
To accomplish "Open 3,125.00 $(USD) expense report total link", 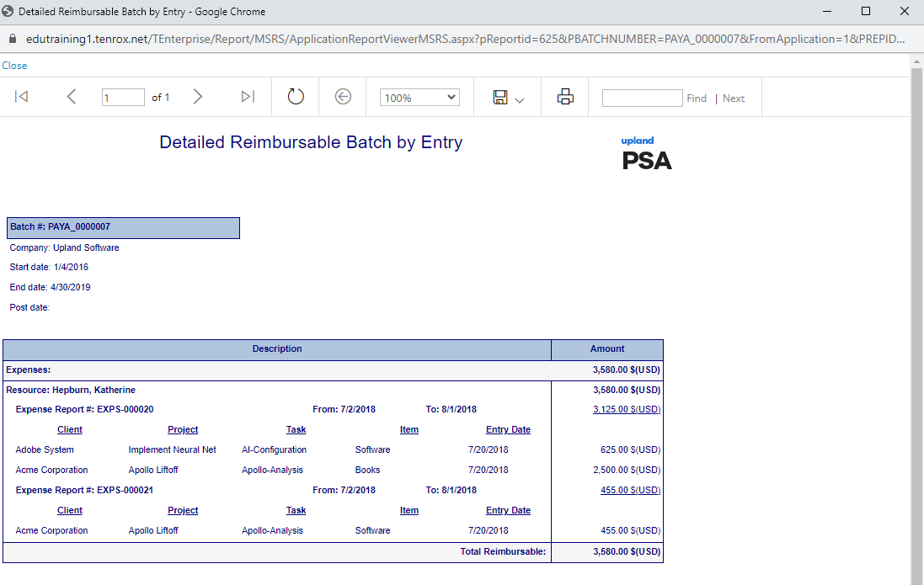I will [x=627, y=409].
